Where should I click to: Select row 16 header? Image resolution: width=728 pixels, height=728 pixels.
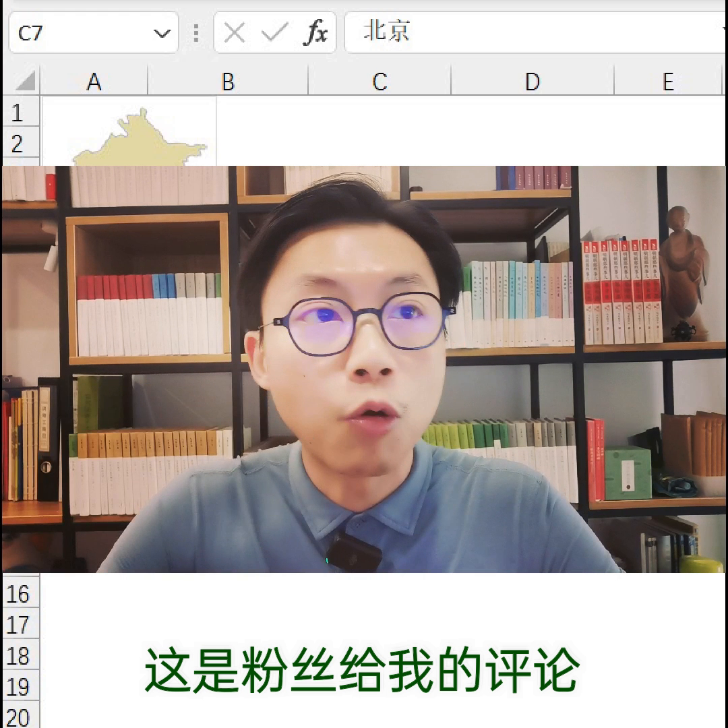22,593
